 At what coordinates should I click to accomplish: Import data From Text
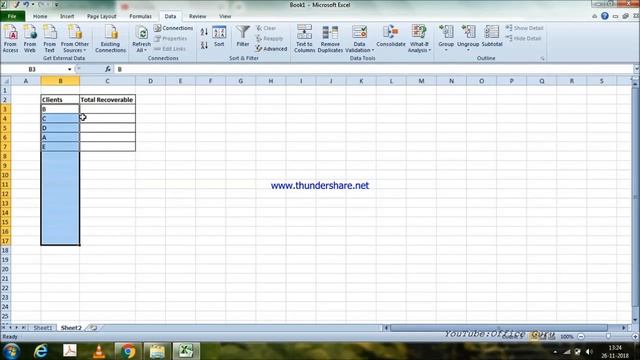coord(49,38)
